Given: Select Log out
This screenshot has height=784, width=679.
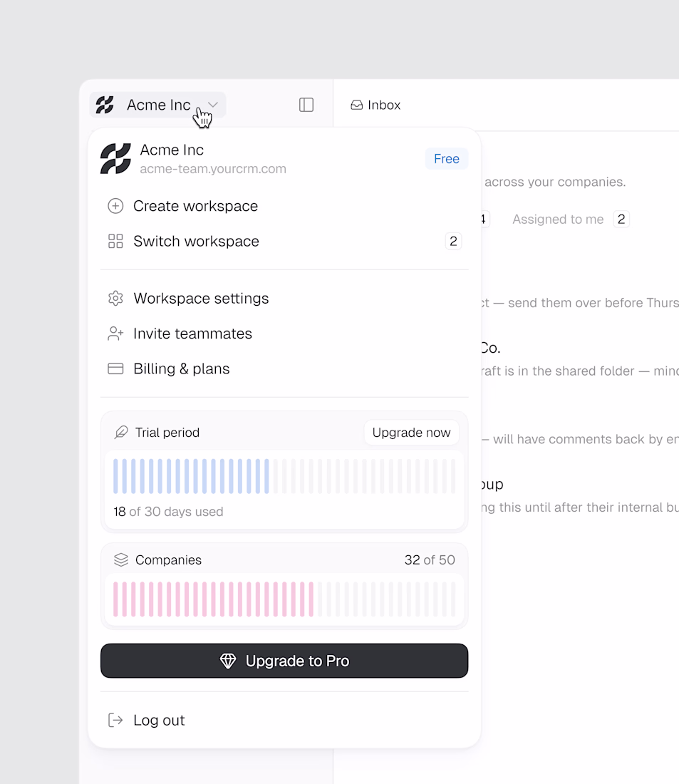Looking at the screenshot, I should 284,720.
